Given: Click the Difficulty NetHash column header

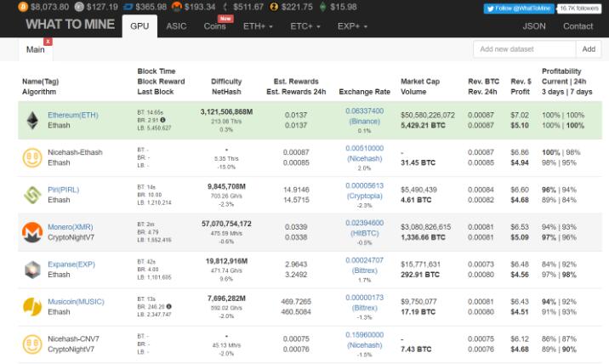Looking at the screenshot, I should click(226, 87).
